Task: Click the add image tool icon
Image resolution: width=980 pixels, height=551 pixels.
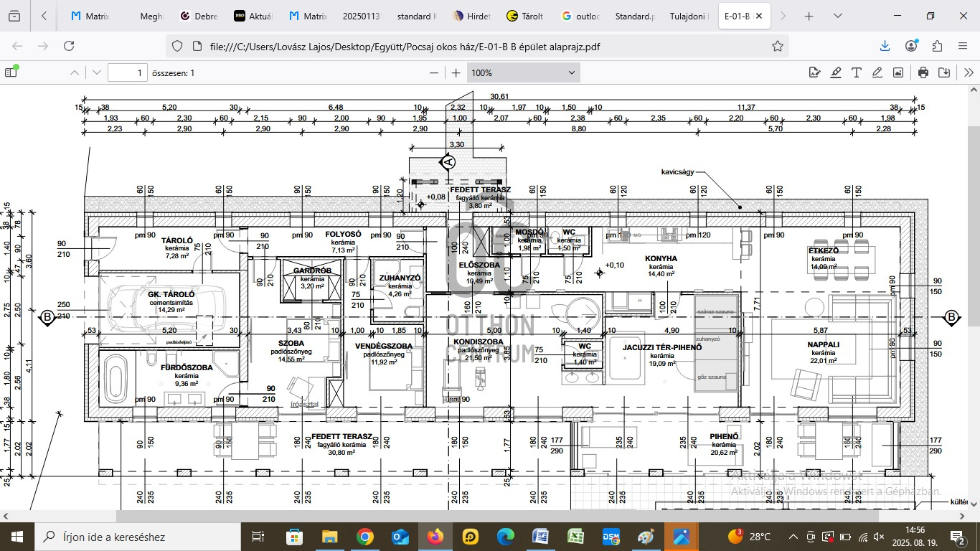Action: pyautogui.click(x=897, y=72)
